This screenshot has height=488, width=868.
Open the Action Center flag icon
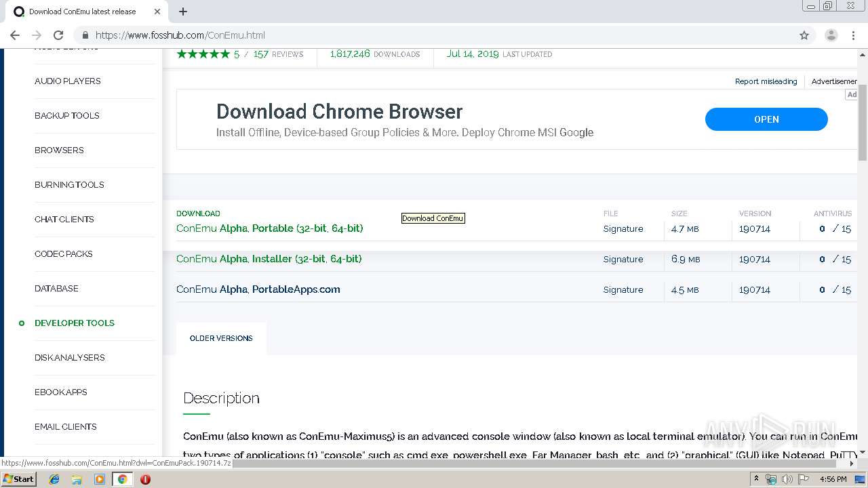click(x=804, y=479)
